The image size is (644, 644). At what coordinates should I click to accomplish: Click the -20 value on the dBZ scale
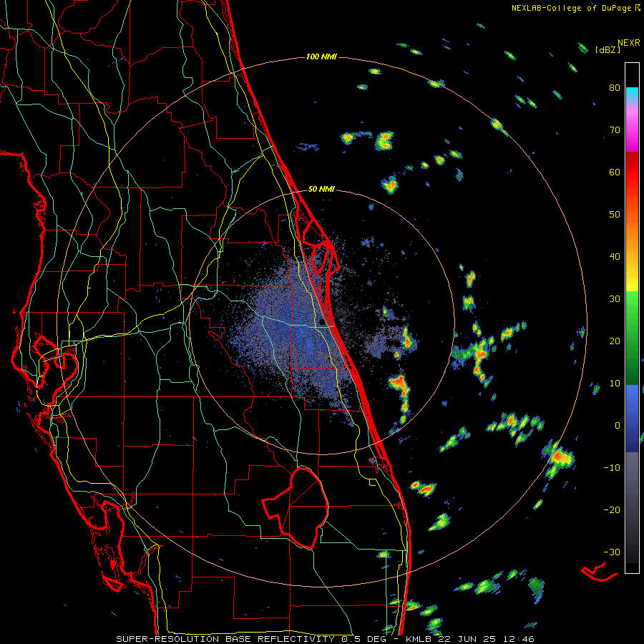612,509
